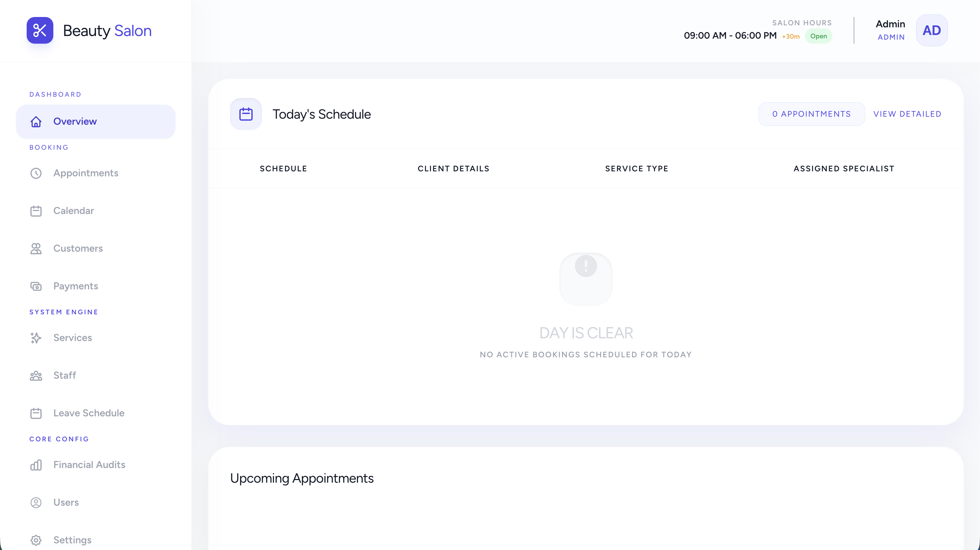Click the salon hours 09:00 AM - 06:00 PM
The width and height of the screenshot is (980, 550).
point(730,36)
